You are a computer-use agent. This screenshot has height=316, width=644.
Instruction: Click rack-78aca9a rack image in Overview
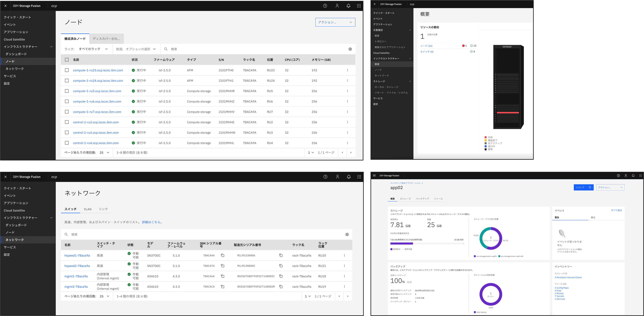[x=508, y=87]
